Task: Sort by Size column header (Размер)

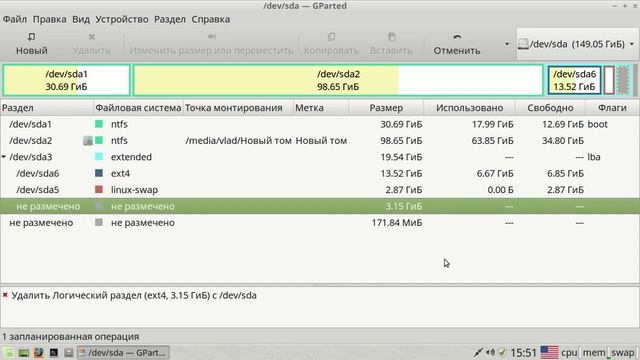Action: click(386, 108)
